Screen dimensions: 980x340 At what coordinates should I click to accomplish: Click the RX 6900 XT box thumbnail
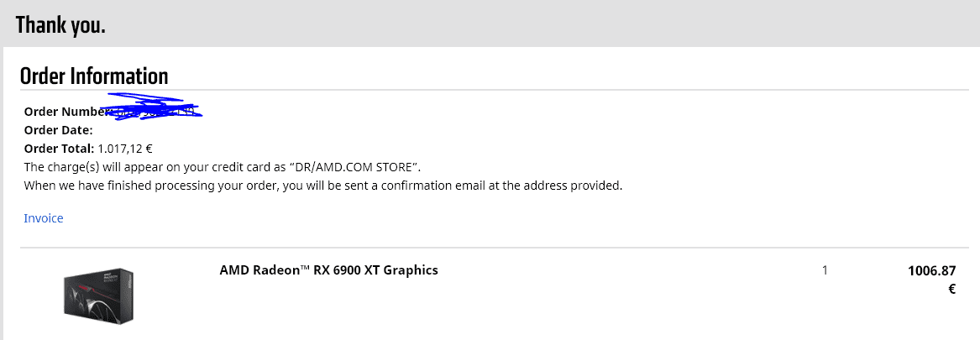tap(99, 295)
